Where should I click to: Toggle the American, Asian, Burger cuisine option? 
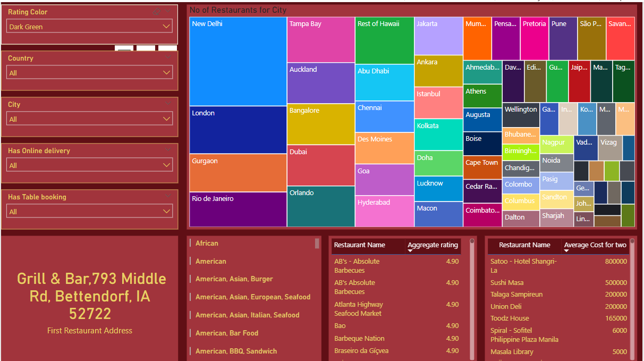click(x=234, y=279)
